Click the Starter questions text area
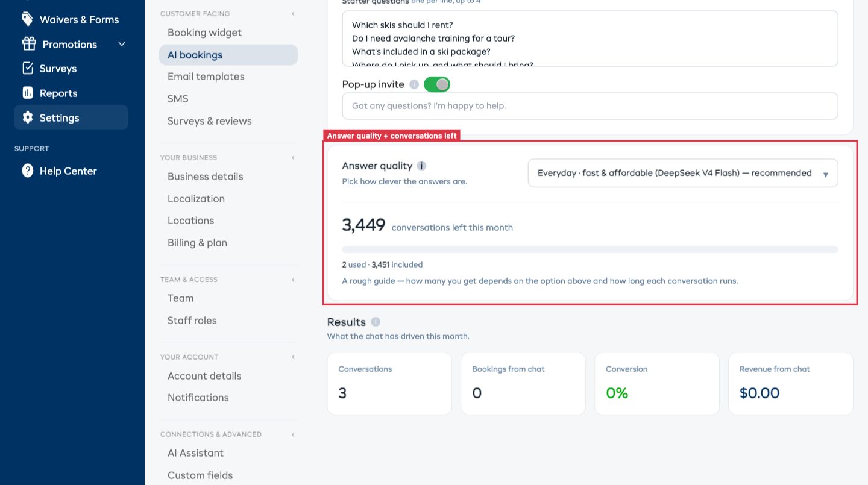This screenshot has width=868, height=485. pyautogui.click(x=590, y=39)
